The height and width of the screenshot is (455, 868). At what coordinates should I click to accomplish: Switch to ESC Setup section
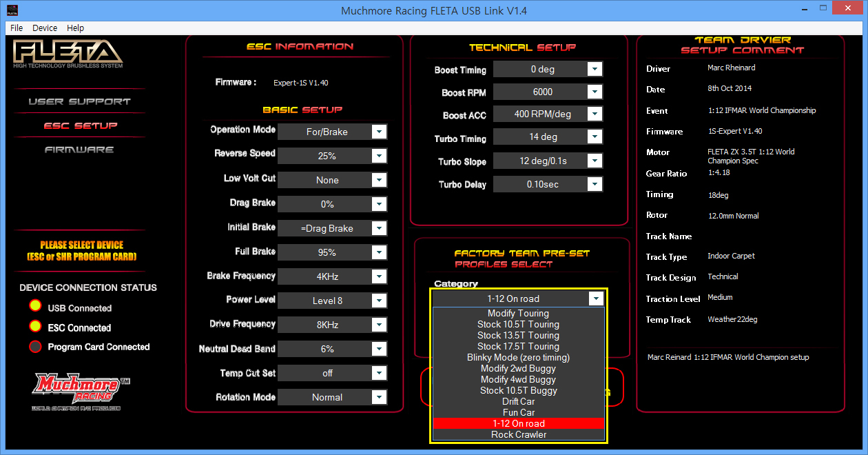pyautogui.click(x=81, y=125)
